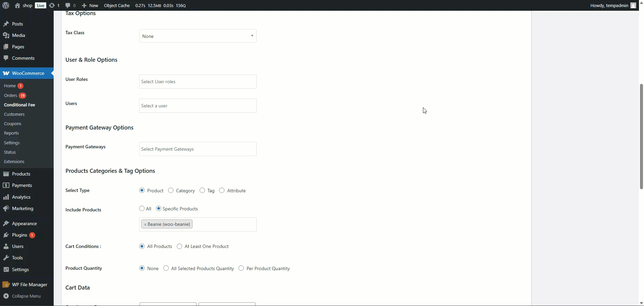
Task: Select All Products cart condition
Action: [142, 246]
